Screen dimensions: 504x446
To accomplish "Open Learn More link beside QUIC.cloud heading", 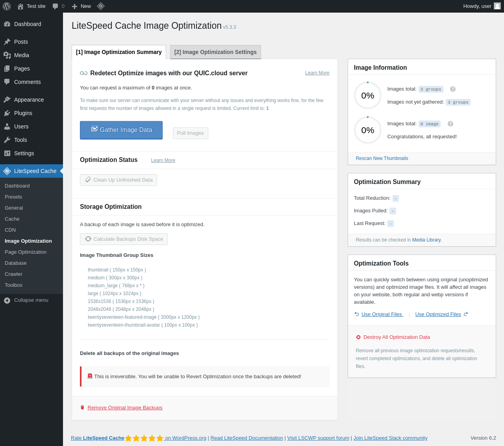I will pyautogui.click(x=317, y=73).
